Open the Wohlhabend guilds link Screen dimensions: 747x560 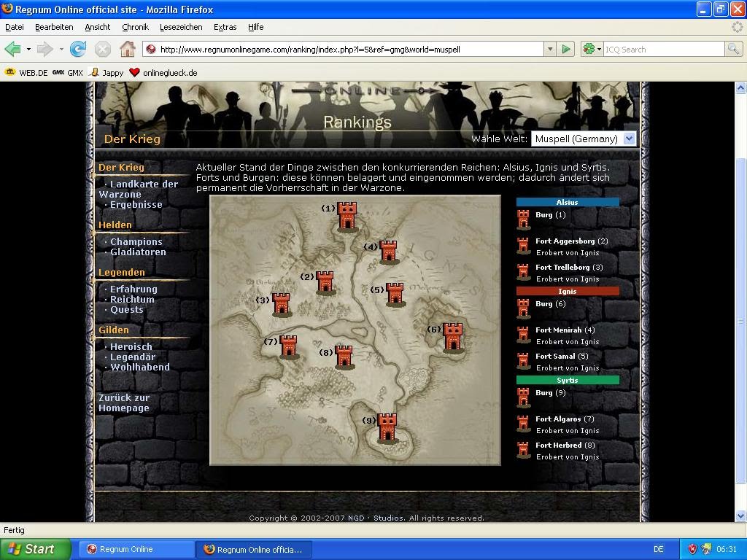140,367
